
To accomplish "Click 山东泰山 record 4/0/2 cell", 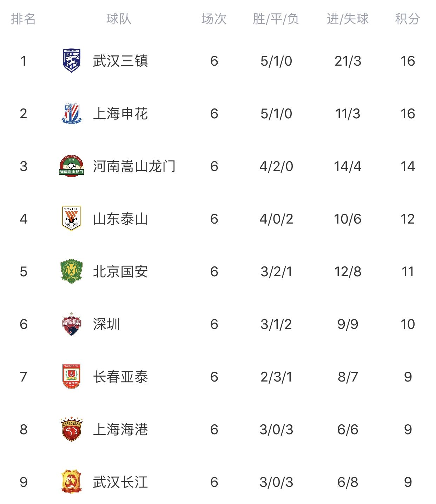I will tap(276, 219).
